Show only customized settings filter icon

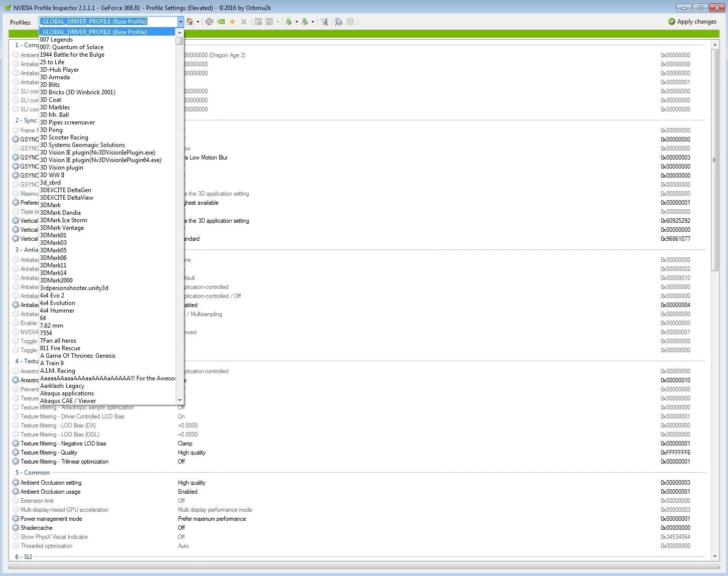click(325, 22)
